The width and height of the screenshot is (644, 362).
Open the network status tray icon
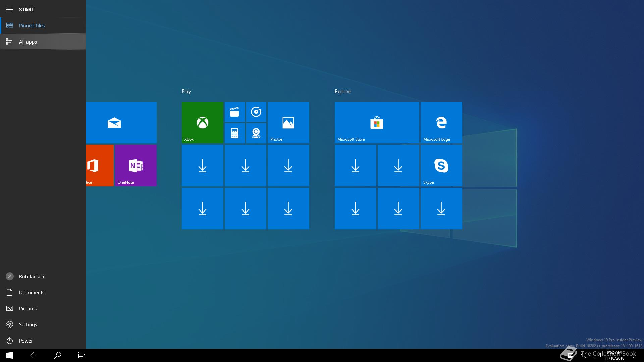click(570, 355)
